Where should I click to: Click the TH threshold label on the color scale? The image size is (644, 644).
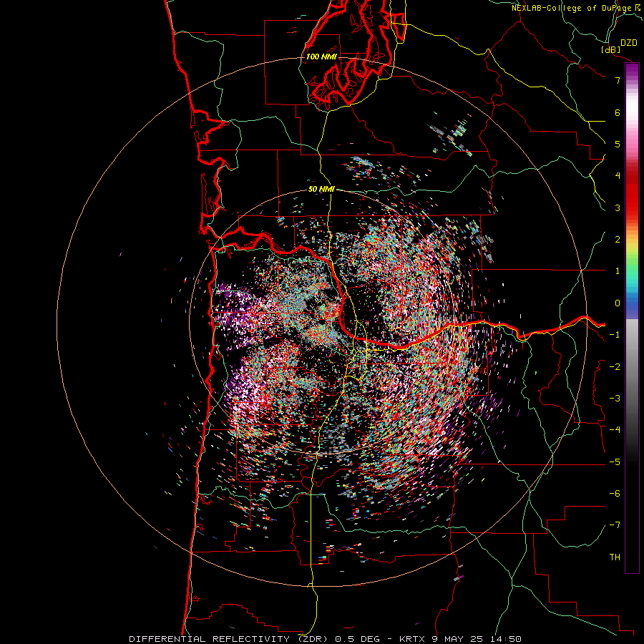click(x=615, y=557)
